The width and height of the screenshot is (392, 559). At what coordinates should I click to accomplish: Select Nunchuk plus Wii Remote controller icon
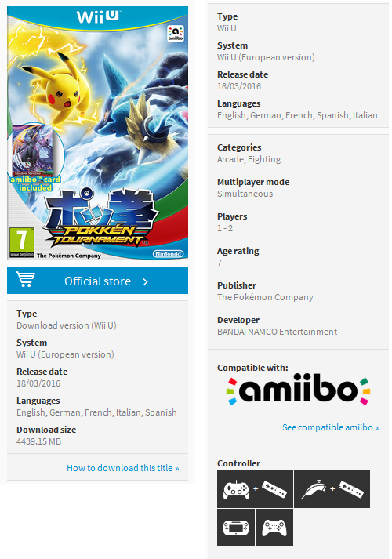coord(332,489)
